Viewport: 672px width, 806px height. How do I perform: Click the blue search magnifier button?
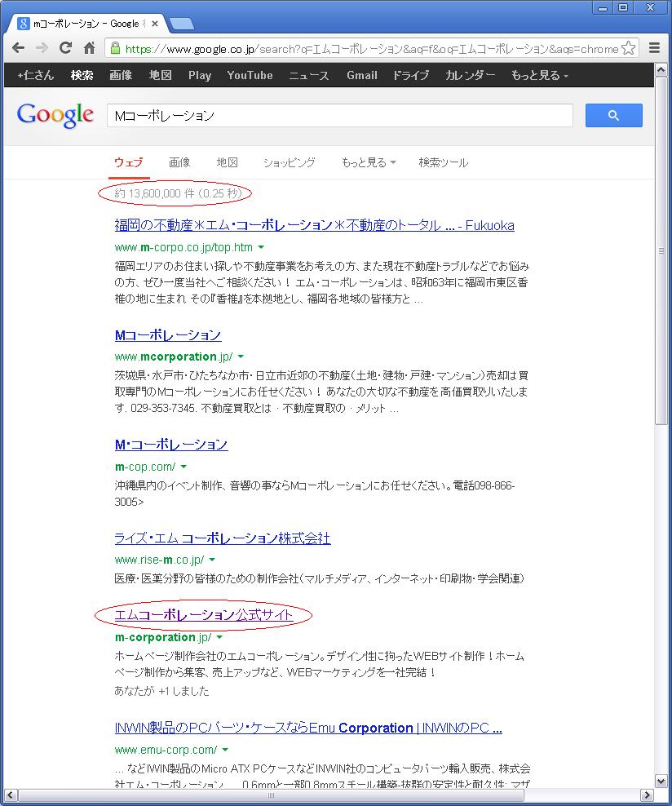click(x=613, y=116)
